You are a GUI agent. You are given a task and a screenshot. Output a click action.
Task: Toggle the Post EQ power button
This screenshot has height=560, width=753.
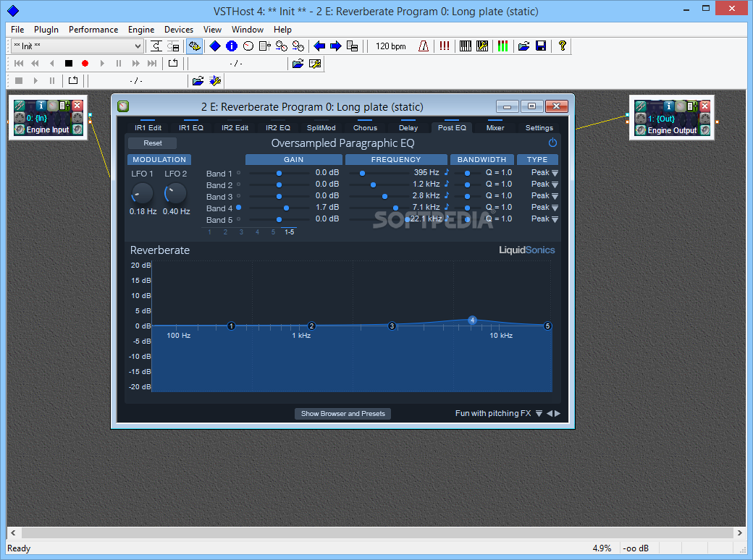coord(552,143)
